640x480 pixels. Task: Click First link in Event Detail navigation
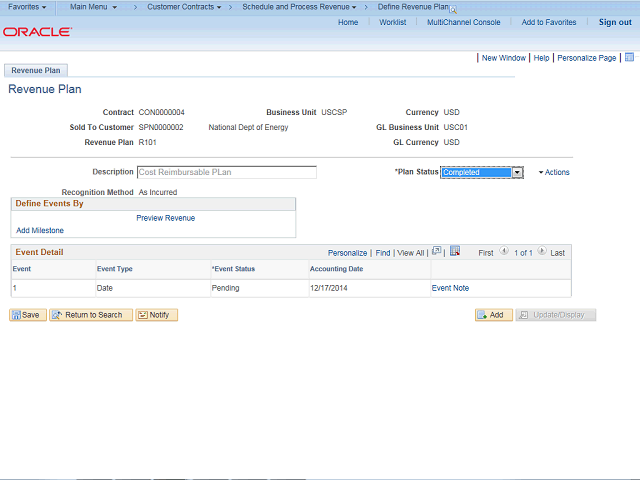pyautogui.click(x=486, y=253)
